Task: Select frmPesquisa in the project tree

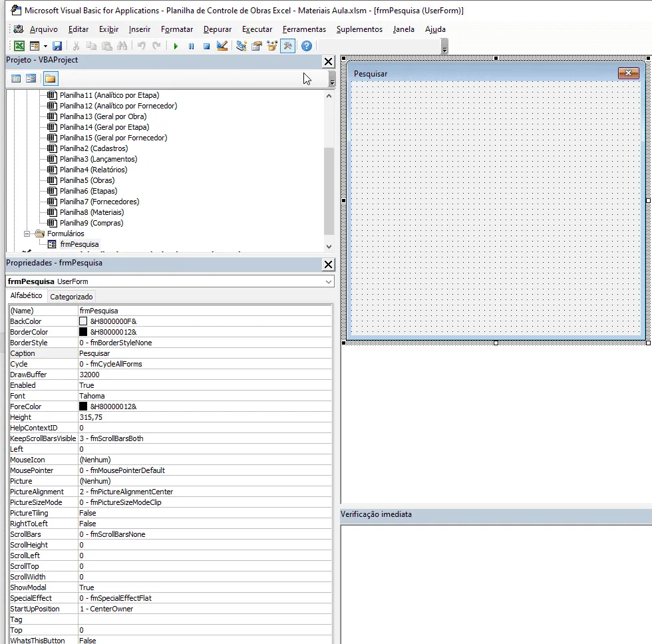Action: (79, 244)
